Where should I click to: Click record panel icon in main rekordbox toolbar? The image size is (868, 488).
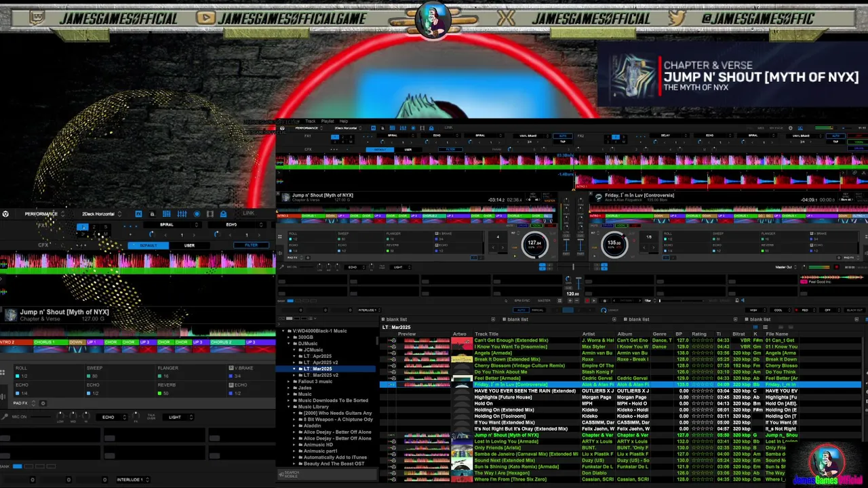[x=413, y=128]
